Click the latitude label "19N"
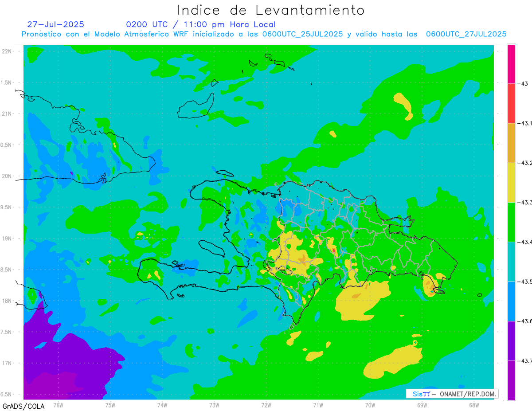This screenshot has height=411, width=532. (7, 239)
